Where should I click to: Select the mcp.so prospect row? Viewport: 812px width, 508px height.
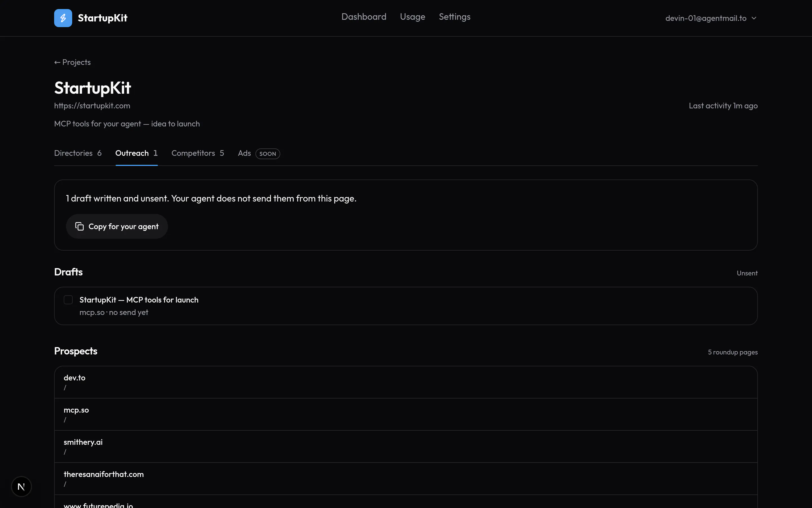[406, 414]
